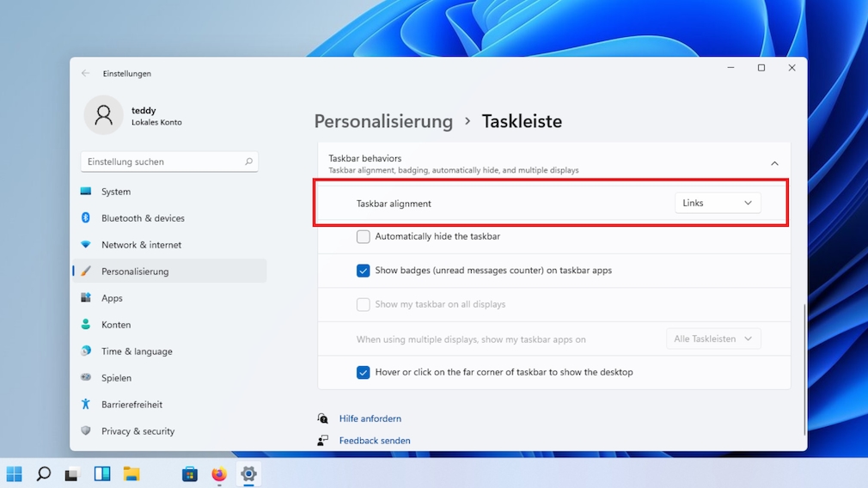Click the Time & language globe icon
The width and height of the screenshot is (868, 488).
(x=86, y=351)
